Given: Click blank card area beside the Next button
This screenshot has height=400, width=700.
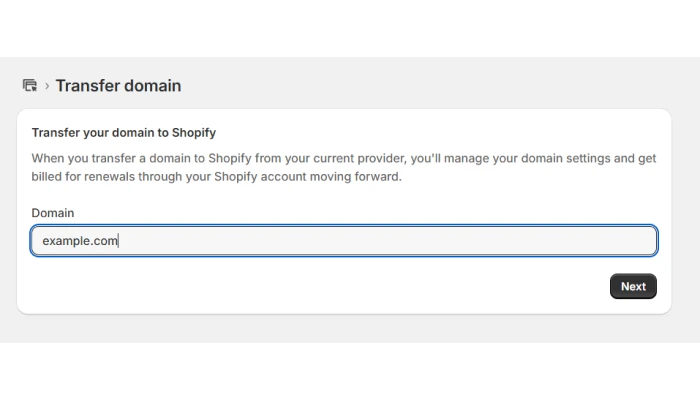Looking at the screenshot, I should coord(312,286).
